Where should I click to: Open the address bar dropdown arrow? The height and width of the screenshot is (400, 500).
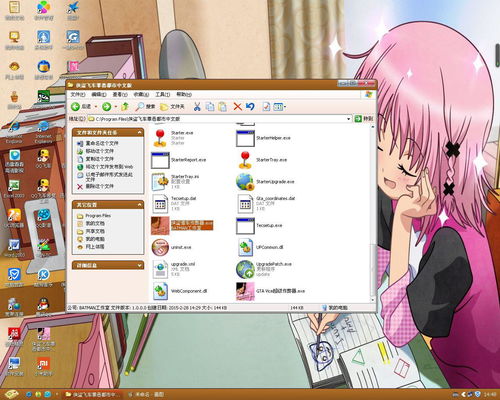[349, 119]
